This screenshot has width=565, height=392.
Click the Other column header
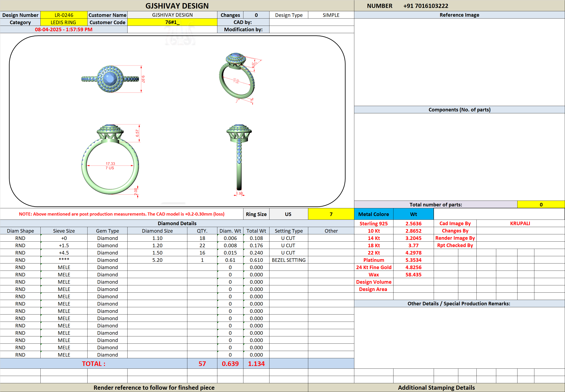[331, 231]
